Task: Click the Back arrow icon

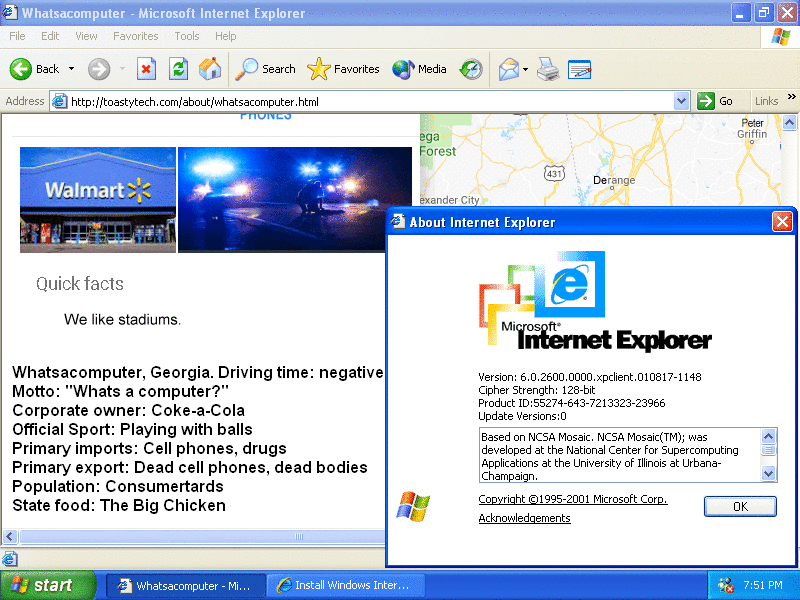Action: pos(21,69)
